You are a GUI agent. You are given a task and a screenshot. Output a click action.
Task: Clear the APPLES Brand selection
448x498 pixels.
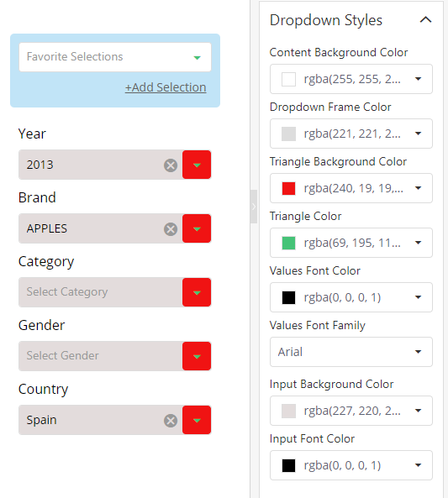[x=171, y=229]
